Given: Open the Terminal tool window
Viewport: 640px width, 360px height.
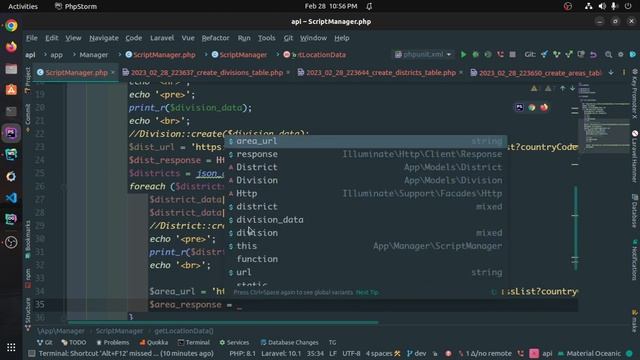Looking at the screenshot, I should [x=194, y=342].
